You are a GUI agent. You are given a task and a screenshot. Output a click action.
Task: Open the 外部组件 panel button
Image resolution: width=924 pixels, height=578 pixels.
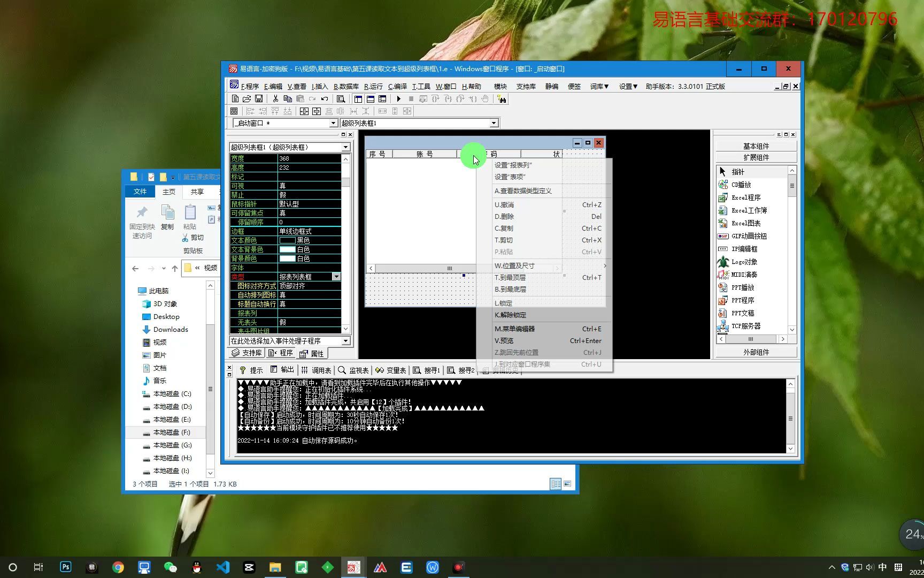click(756, 352)
